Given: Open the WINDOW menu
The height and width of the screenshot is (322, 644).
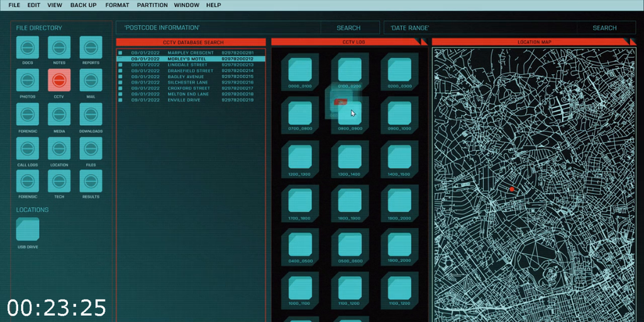Looking at the screenshot, I should (x=186, y=5).
